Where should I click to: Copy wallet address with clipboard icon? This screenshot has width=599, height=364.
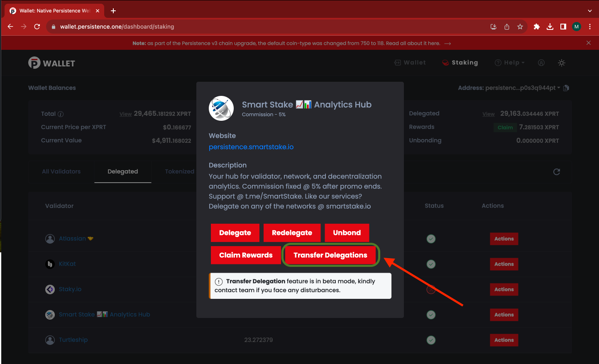pyautogui.click(x=566, y=88)
